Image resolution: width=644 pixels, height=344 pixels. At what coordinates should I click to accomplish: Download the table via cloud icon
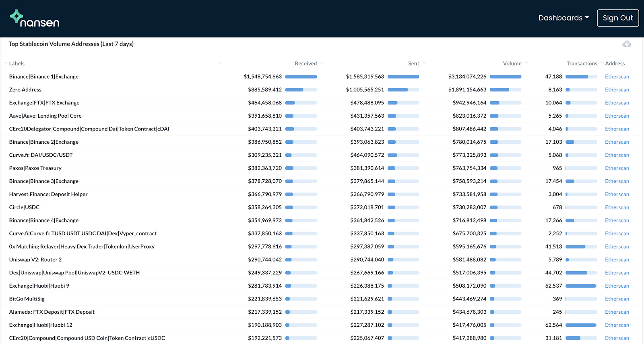[x=627, y=44]
